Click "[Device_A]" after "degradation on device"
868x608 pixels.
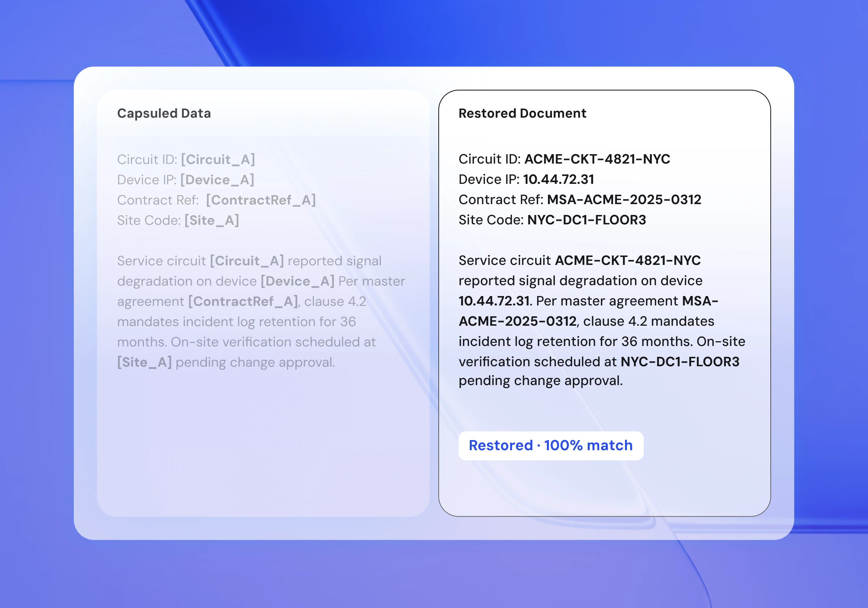(x=298, y=282)
